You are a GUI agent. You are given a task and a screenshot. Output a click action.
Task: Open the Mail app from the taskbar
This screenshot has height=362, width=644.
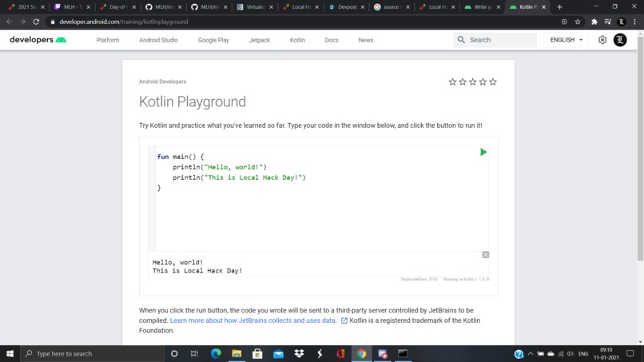[279, 353]
